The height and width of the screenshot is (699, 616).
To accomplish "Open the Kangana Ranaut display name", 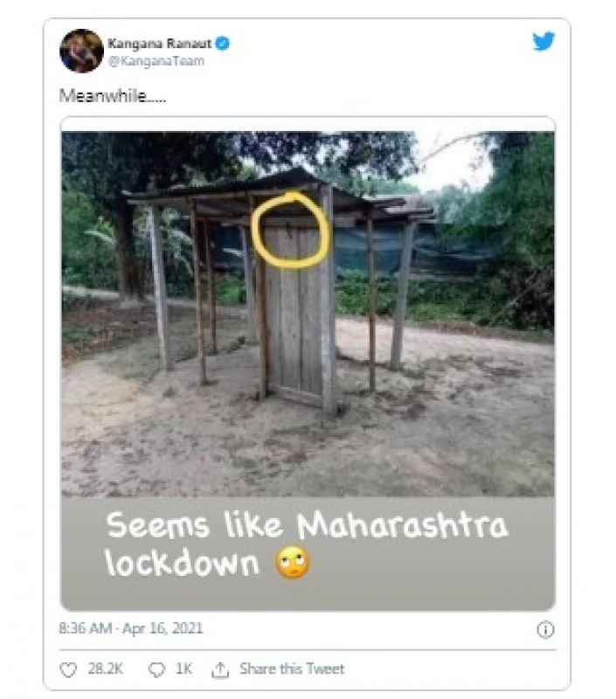I will tap(160, 42).
